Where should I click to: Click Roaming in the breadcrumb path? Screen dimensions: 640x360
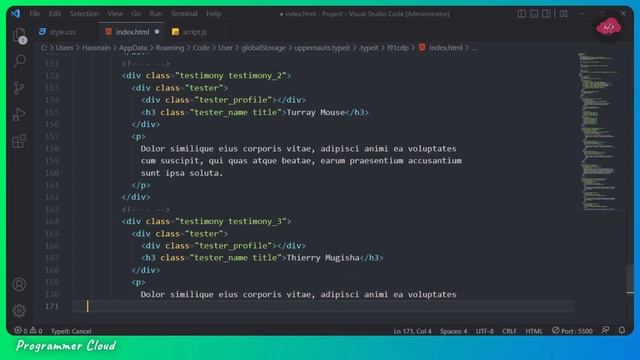coord(170,48)
